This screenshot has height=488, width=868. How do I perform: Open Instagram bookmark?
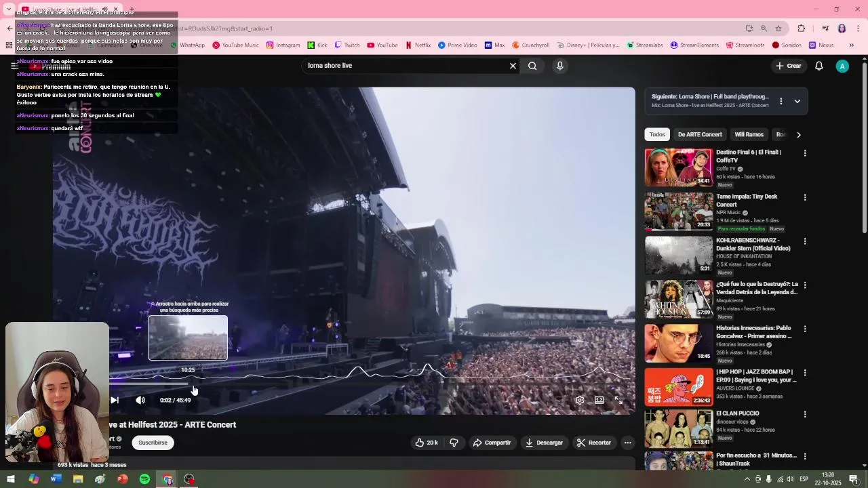pyautogui.click(x=283, y=45)
